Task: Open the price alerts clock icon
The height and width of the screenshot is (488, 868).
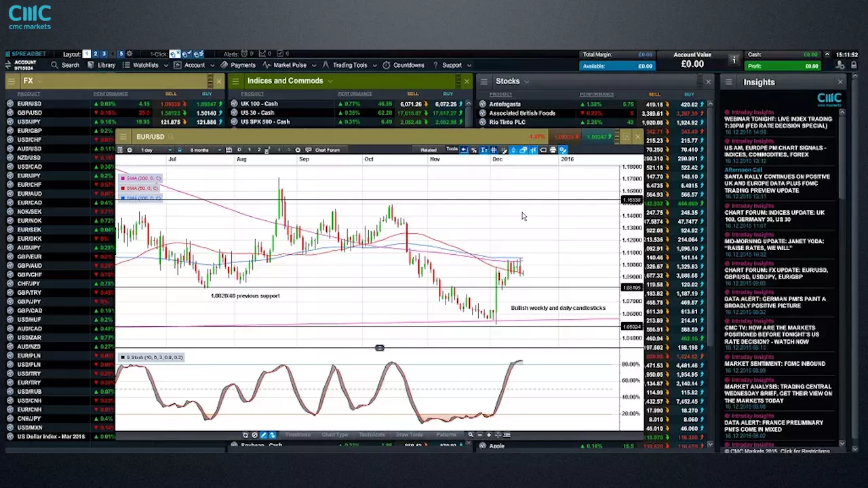Action: click(x=244, y=54)
